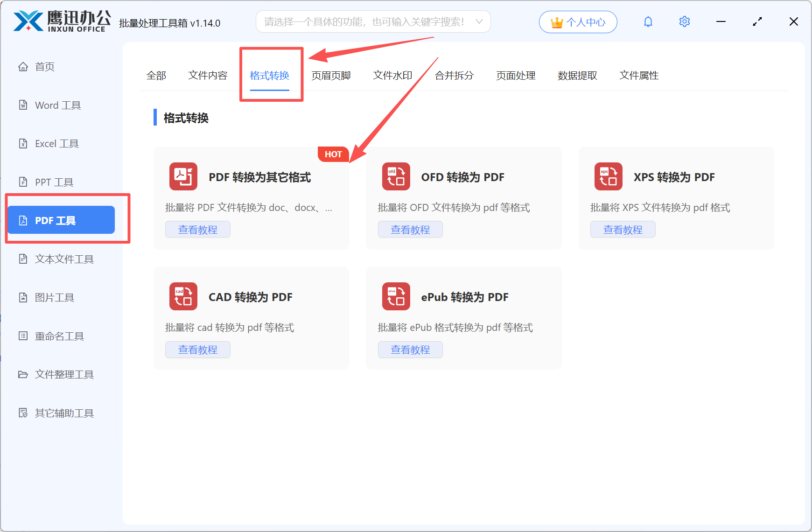
Task: Select the 图片工具 sidebar entry
Action: 55,297
